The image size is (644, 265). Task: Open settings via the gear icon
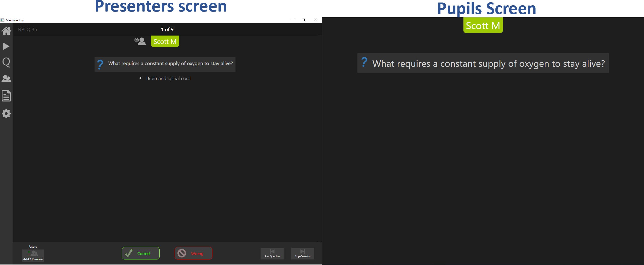[6, 114]
